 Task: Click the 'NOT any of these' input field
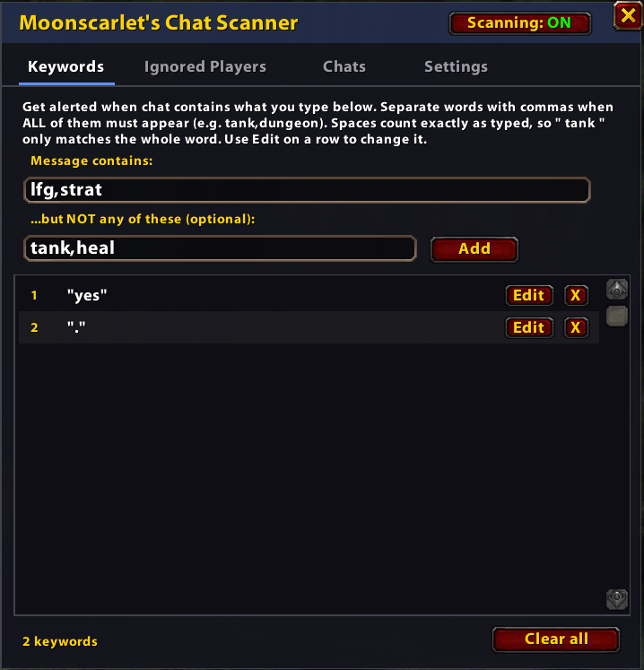(220, 248)
